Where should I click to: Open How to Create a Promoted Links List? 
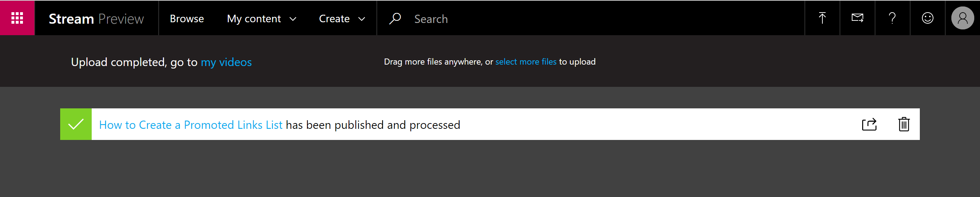[x=191, y=125]
